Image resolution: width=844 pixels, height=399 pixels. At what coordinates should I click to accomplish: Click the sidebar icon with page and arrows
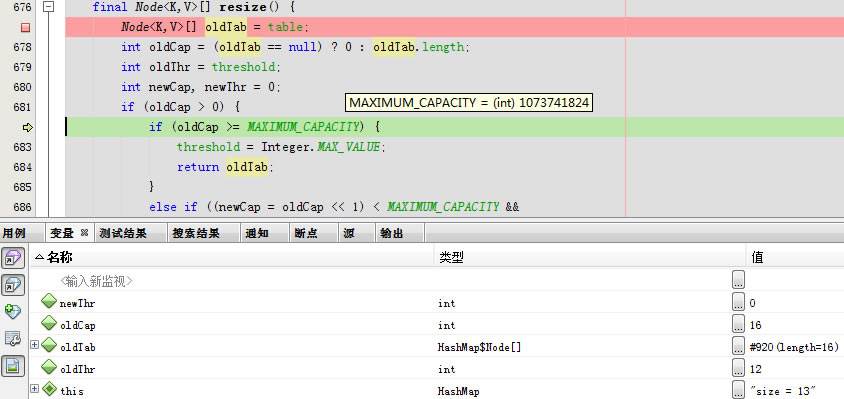pos(13,339)
